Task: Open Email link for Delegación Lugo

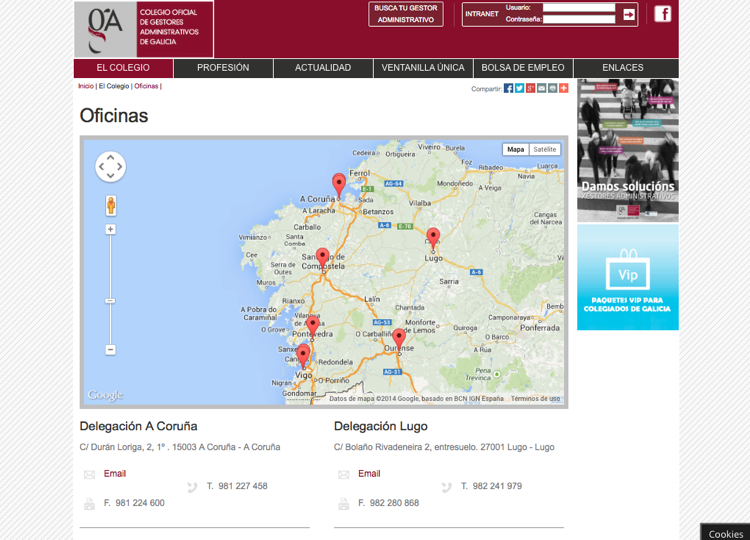Action: (369, 474)
